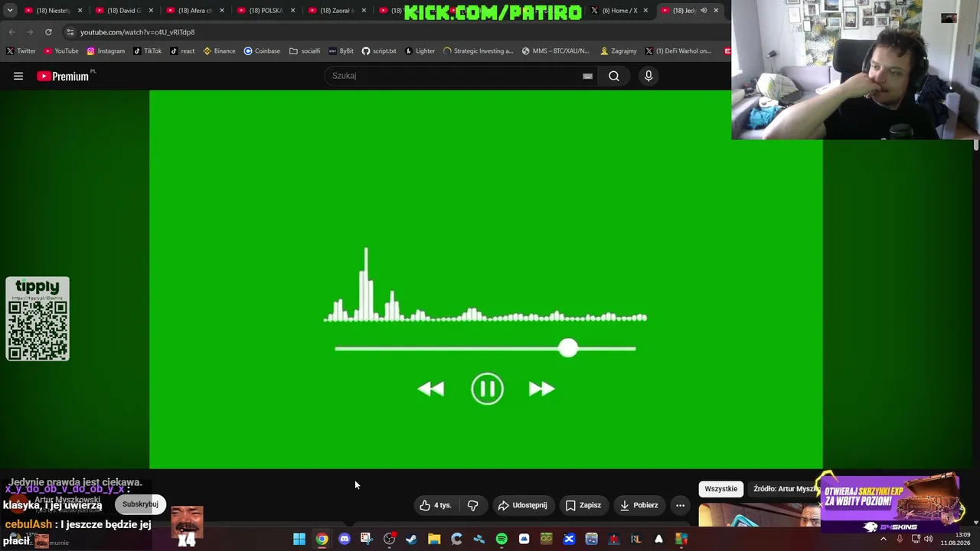Open the Strategic Investing bookmark
The image size is (980, 551).
point(478,51)
